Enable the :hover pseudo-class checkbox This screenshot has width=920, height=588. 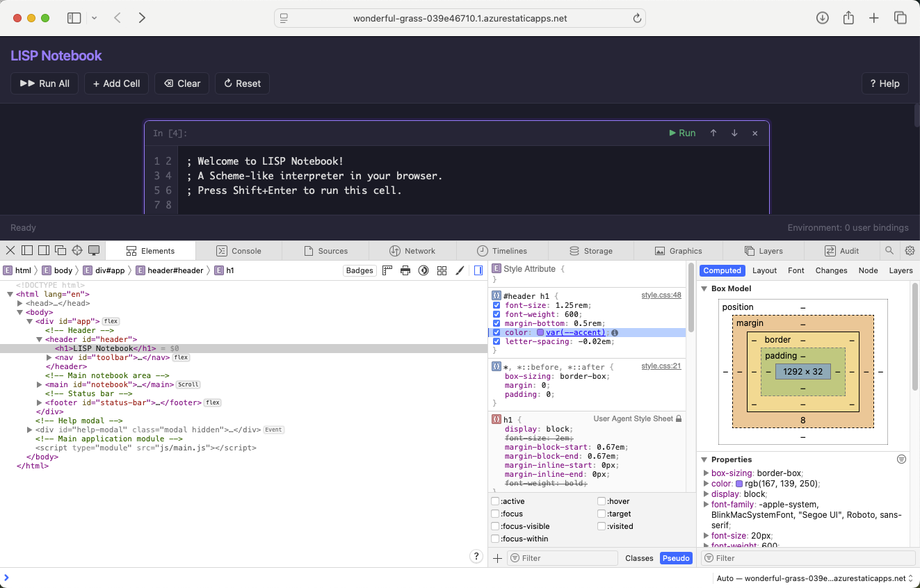click(602, 501)
